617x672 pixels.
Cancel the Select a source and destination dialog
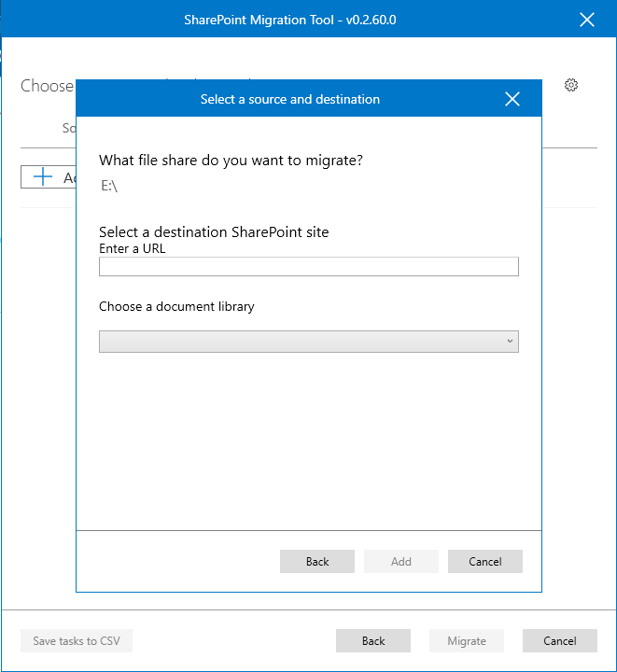pyautogui.click(x=485, y=562)
